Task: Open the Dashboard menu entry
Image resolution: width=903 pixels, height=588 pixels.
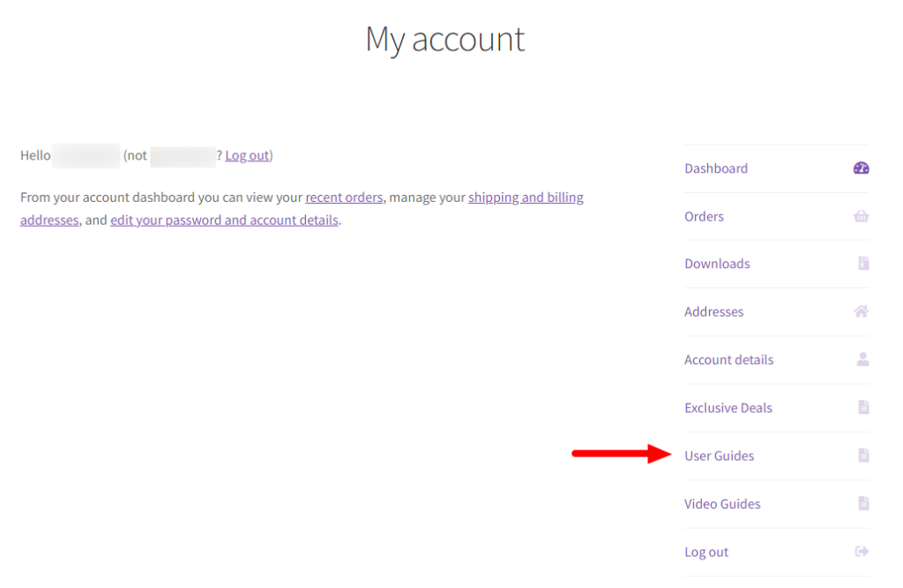Action: (x=716, y=167)
